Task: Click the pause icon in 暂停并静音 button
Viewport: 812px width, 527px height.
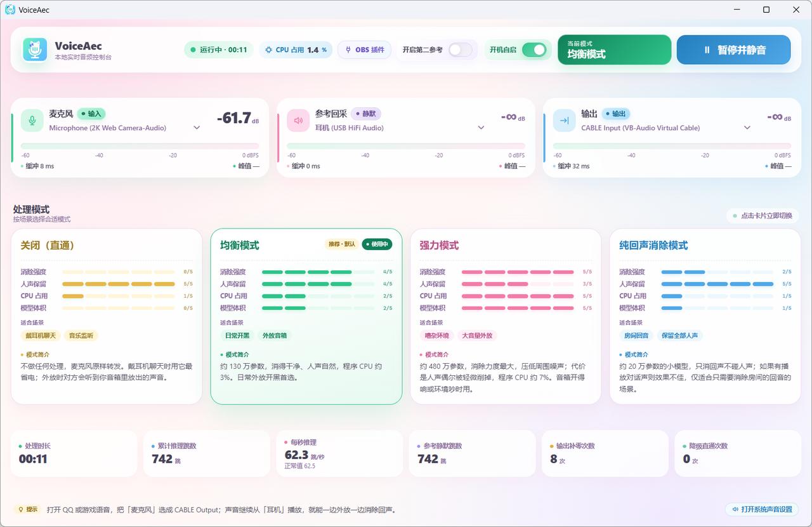Action: pyautogui.click(x=707, y=50)
